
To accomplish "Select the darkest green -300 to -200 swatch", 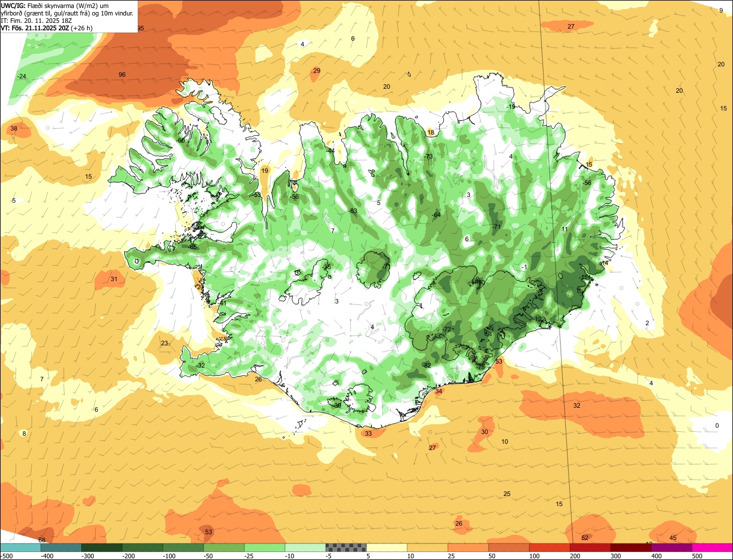I will 102,547.
